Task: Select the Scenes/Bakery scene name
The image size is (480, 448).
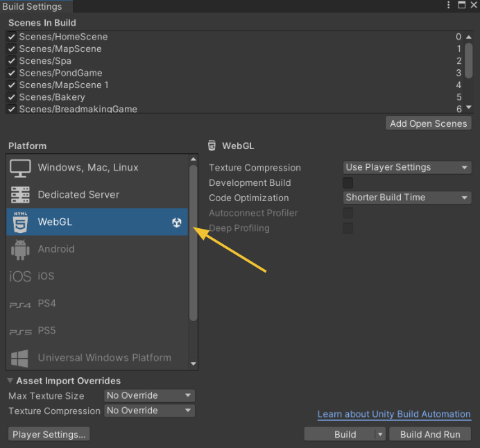Action: [x=52, y=97]
